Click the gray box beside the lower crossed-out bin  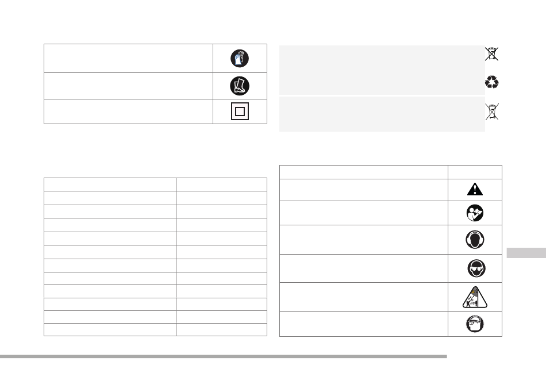pos(382,114)
